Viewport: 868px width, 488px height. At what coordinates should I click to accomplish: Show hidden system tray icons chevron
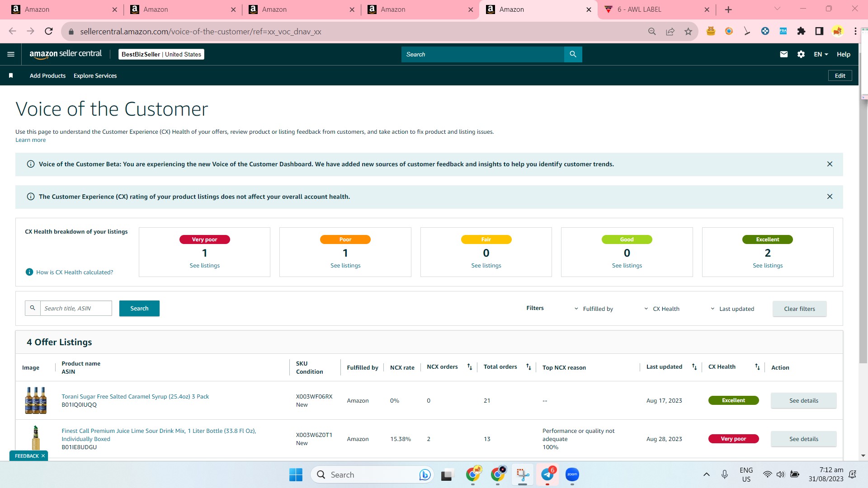click(707, 474)
